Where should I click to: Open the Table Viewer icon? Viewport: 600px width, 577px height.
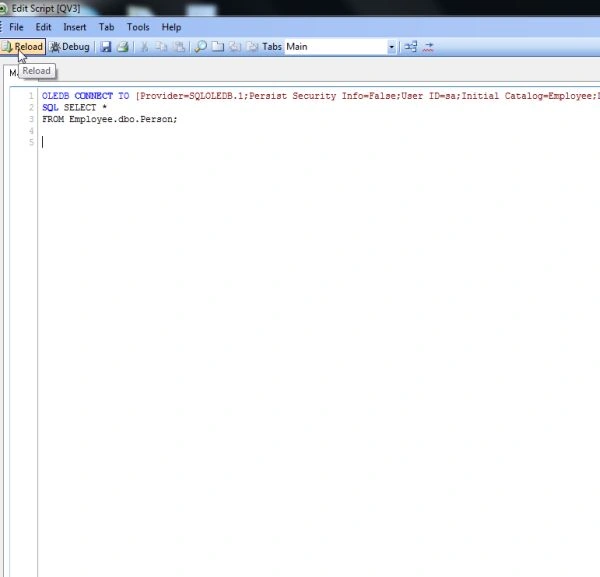tap(411, 47)
